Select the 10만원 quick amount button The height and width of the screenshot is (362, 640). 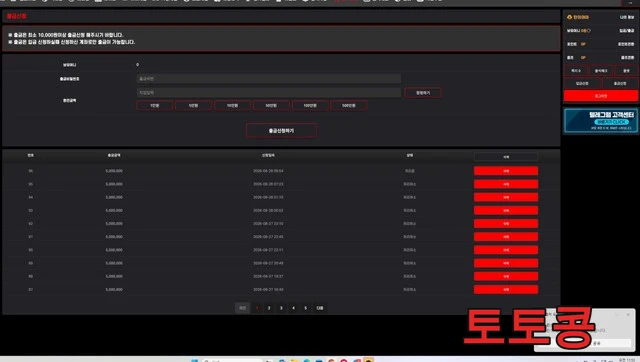[x=232, y=106]
